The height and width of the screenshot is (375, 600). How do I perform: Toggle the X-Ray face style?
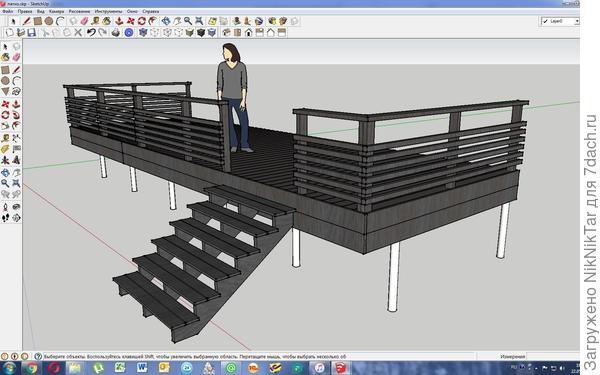(x=143, y=33)
